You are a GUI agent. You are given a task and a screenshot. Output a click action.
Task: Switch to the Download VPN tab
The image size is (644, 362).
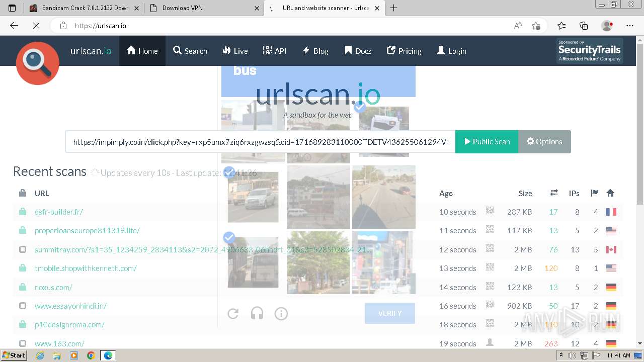(x=204, y=8)
